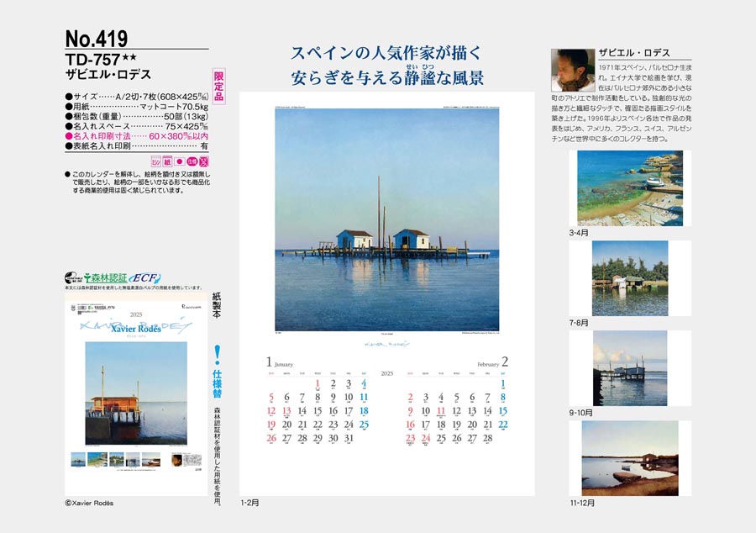Click the round pink badge icon beside the flag
This screenshot has height=533, width=756.
192,161
